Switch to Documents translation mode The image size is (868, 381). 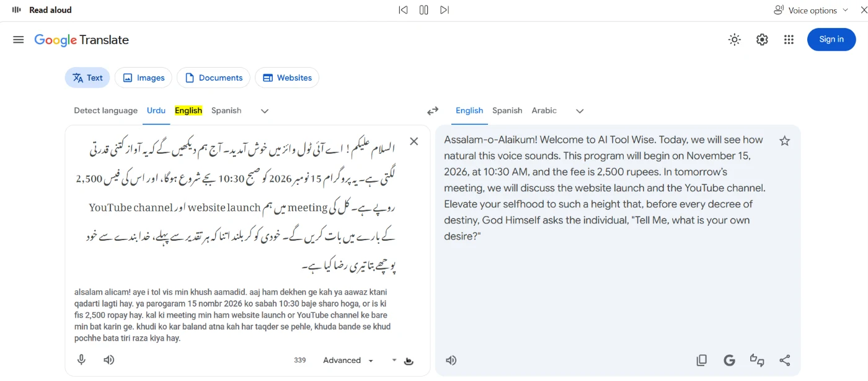click(x=213, y=78)
